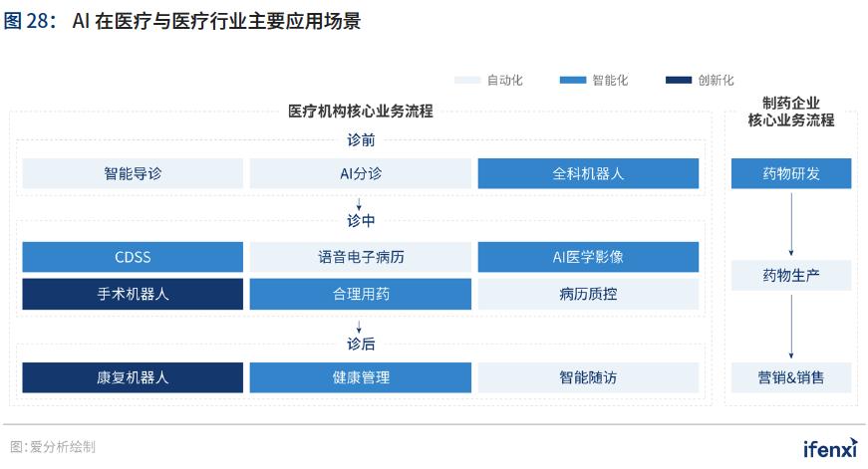
Task: Select the 手术机器人 block
Action: [x=133, y=294]
